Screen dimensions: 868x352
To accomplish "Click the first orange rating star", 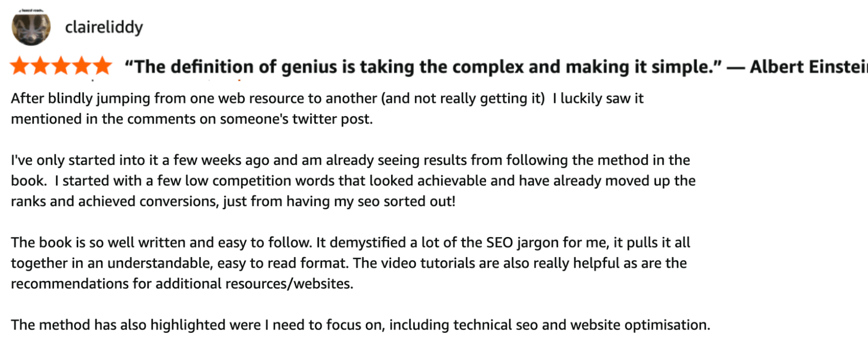I will point(20,66).
